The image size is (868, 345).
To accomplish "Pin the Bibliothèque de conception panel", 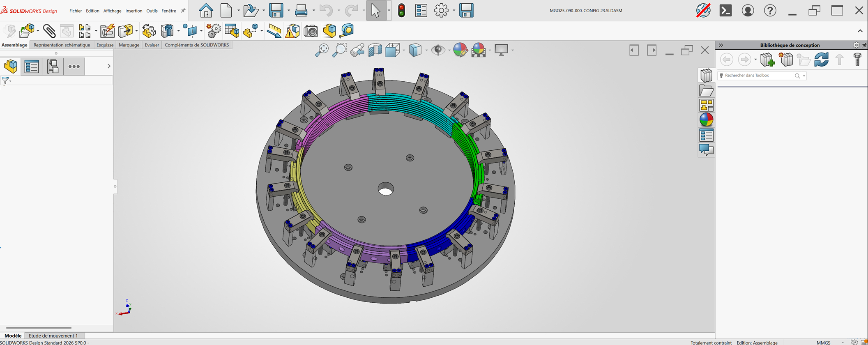I will pyautogui.click(x=864, y=45).
